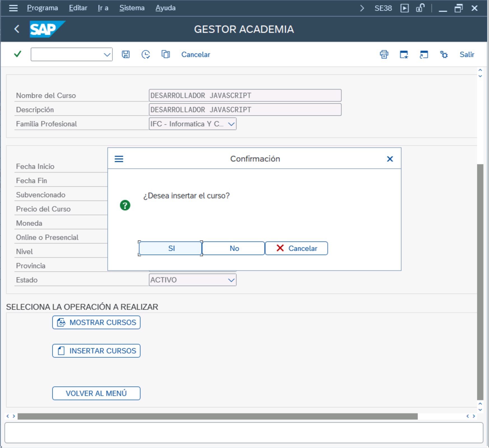The image size is (489, 448).
Task: Restore down the SAP window
Action: (458, 8)
